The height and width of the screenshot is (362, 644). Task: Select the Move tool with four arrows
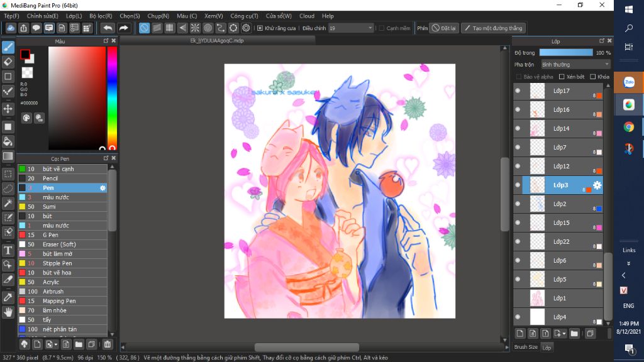click(x=8, y=109)
